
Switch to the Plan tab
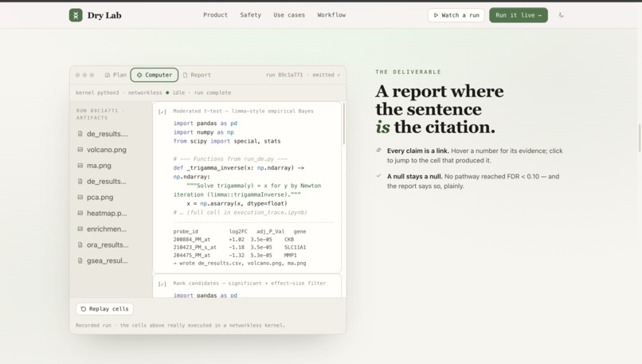[x=115, y=75]
